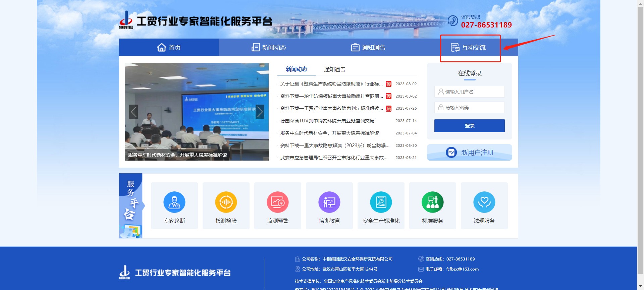Click the red 顶 badge on the 塑料生产系统 news item

(389, 84)
